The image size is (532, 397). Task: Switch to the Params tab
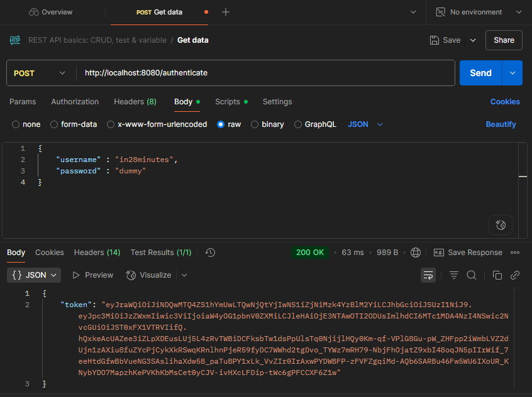tap(23, 102)
